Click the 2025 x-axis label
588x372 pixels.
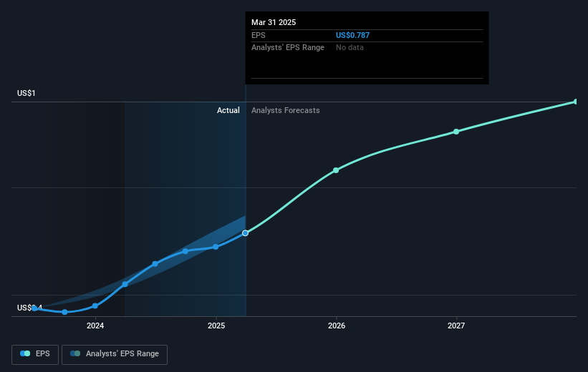[x=216, y=326]
